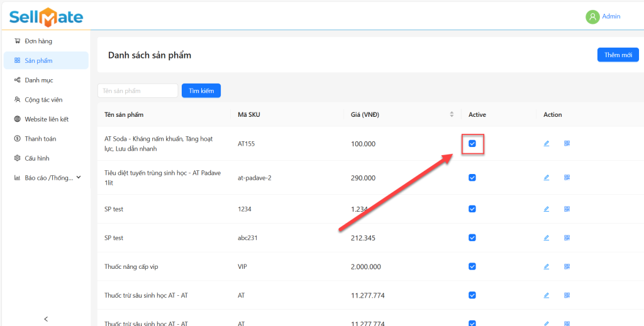Image resolution: width=644 pixels, height=326 pixels.
Task: Click the Thêm mới button
Action: [618, 55]
